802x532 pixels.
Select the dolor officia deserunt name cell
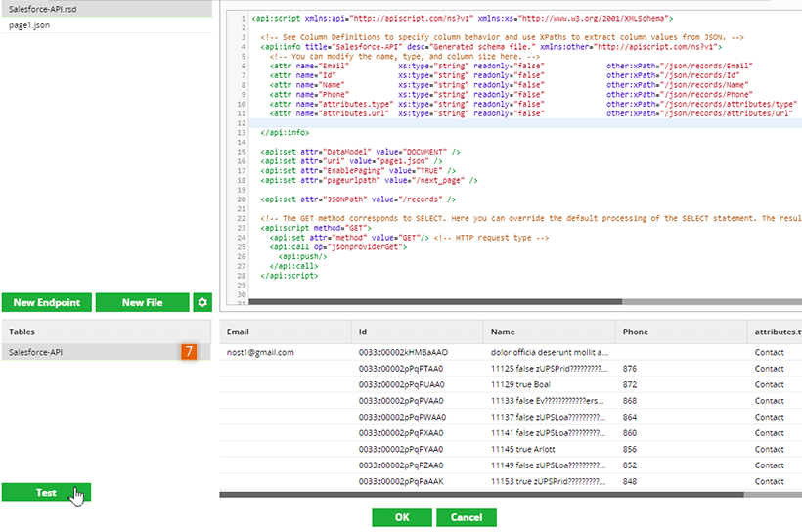pyautogui.click(x=550, y=352)
